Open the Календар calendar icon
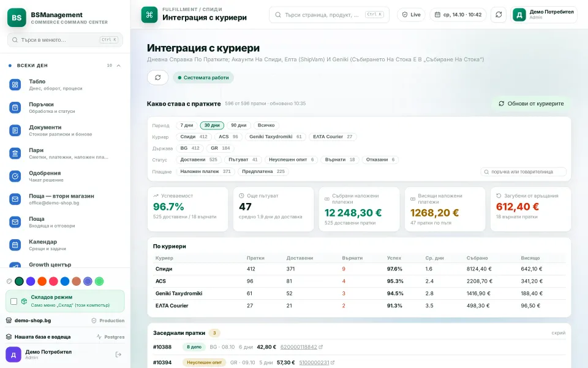 15,245
